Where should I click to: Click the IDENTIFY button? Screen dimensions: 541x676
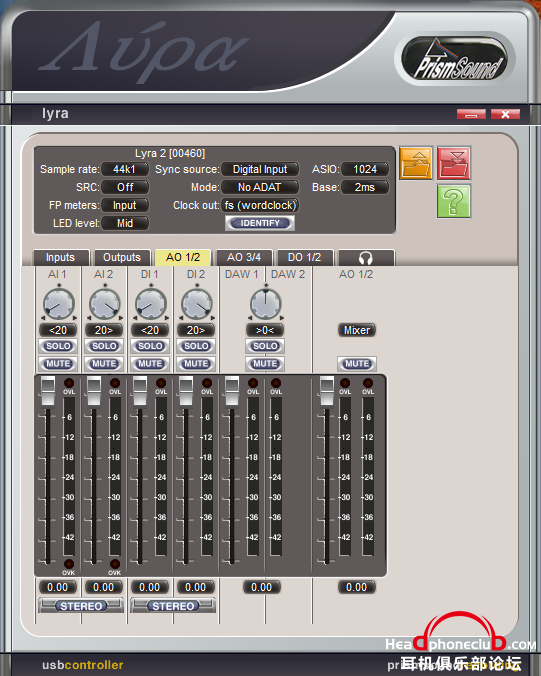point(260,223)
